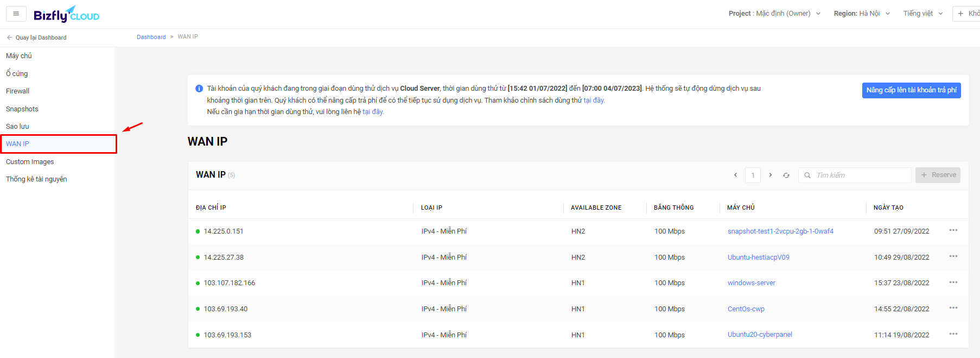Refresh the WAN IP list
980x358 pixels.
786,175
